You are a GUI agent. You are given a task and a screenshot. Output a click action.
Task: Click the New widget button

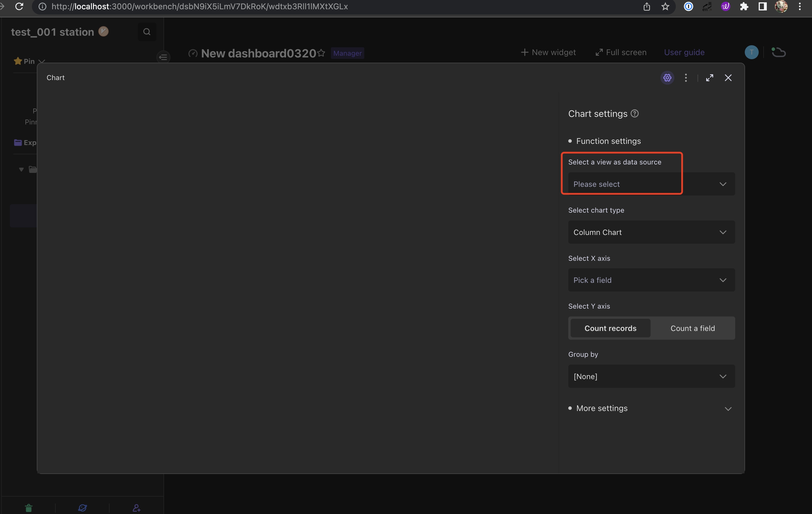click(548, 52)
